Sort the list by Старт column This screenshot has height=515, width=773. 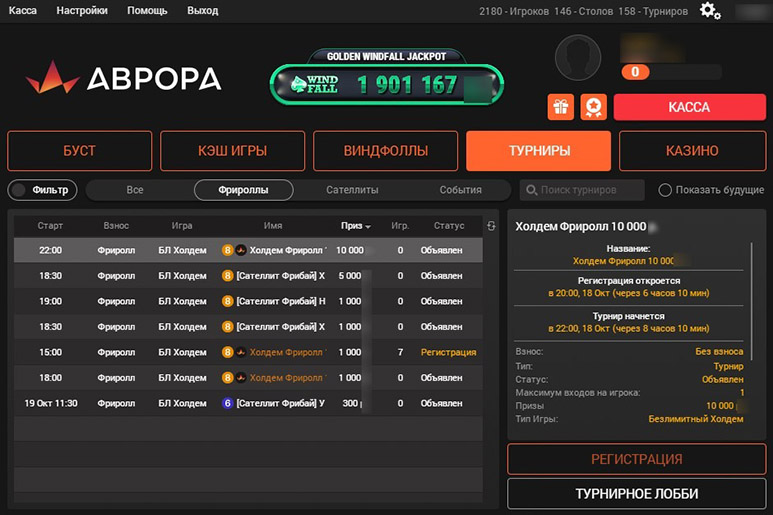(50, 226)
